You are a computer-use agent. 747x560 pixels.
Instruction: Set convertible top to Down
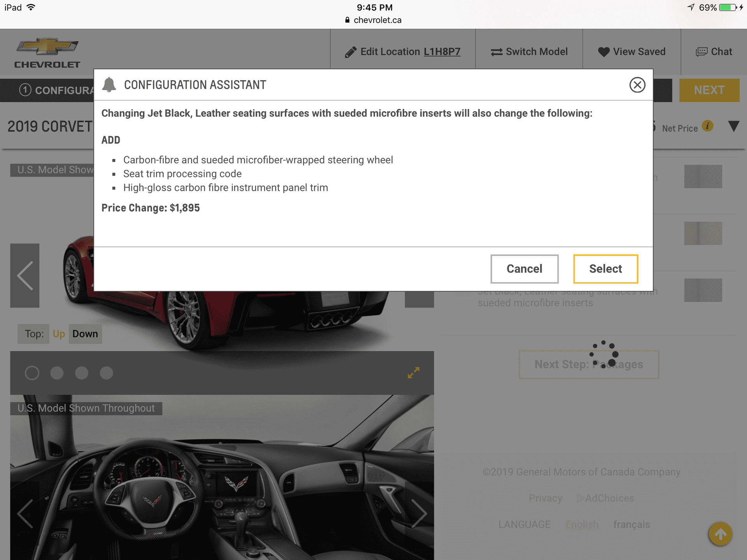pyautogui.click(x=85, y=334)
